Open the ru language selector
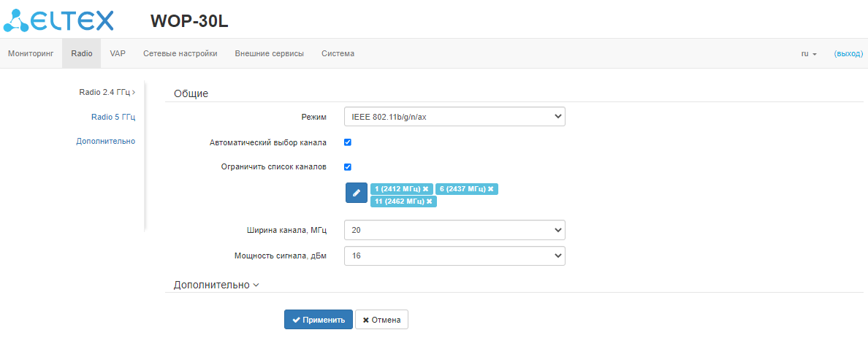The width and height of the screenshot is (868, 338). 809,54
